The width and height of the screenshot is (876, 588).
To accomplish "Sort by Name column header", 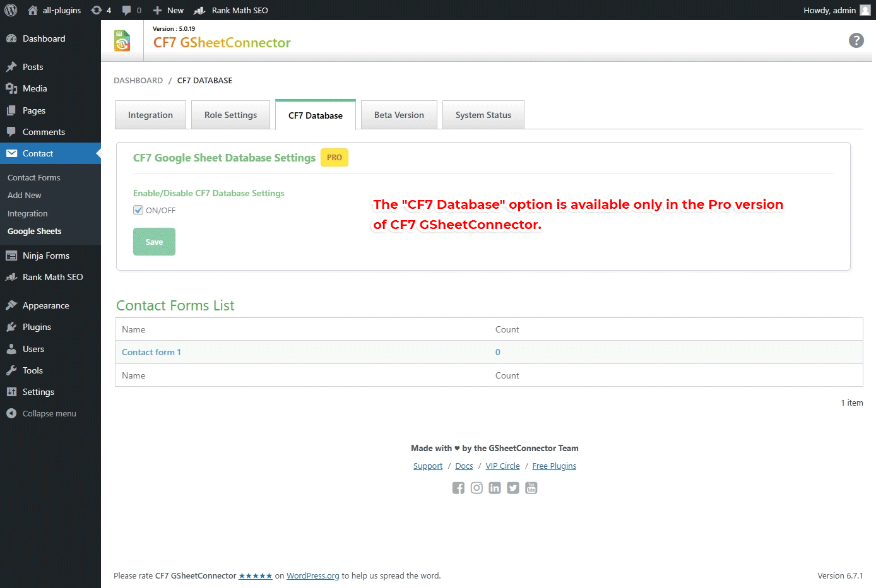I will point(133,329).
